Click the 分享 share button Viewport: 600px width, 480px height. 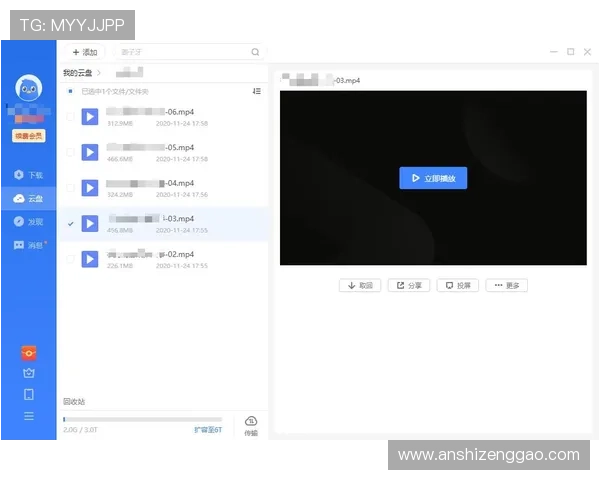pyautogui.click(x=409, y=285)
